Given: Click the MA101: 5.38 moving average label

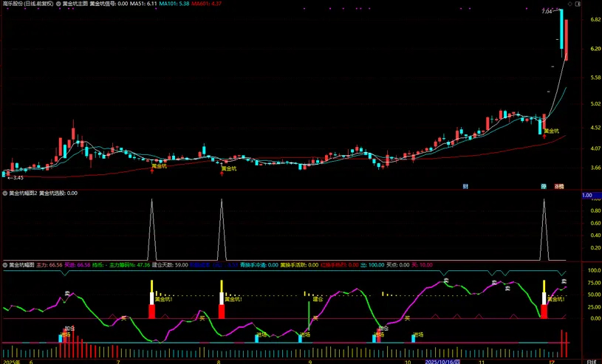Looking at the screenshot, I should (x=175, y=4).
